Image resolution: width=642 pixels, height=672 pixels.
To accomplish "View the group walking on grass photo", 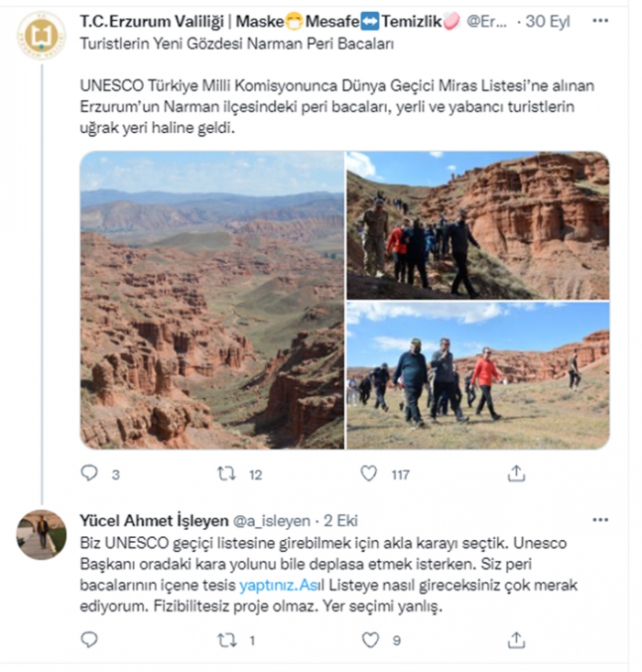I will (478, 376).
